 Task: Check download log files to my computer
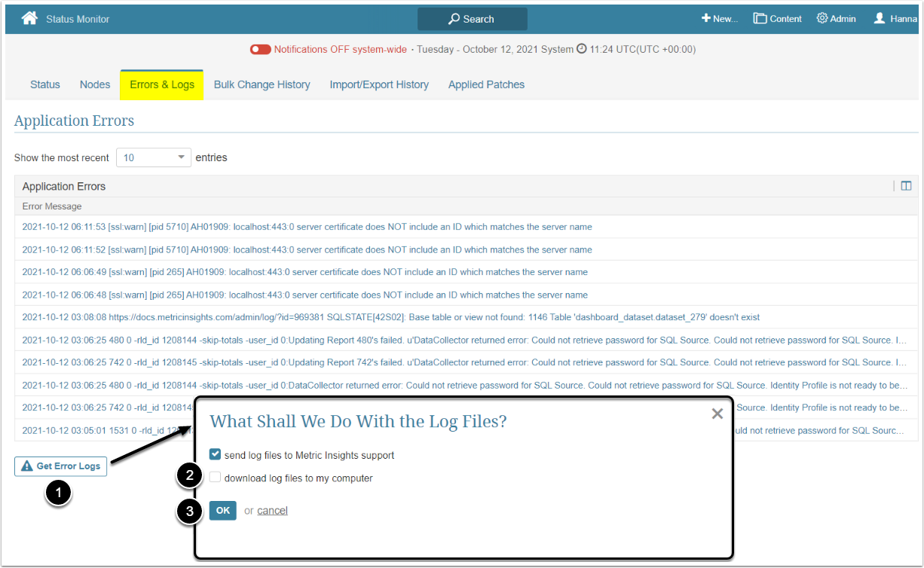[216, 478]
